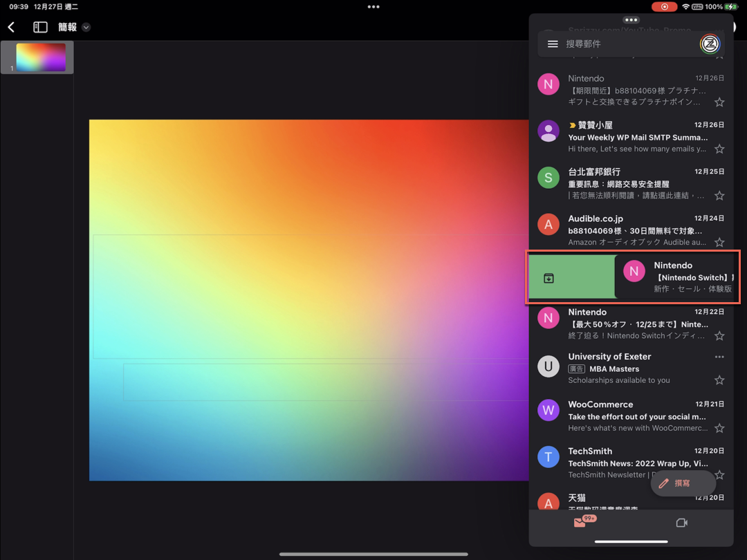Star the University of Exeter ad

[x=719, y=380]
